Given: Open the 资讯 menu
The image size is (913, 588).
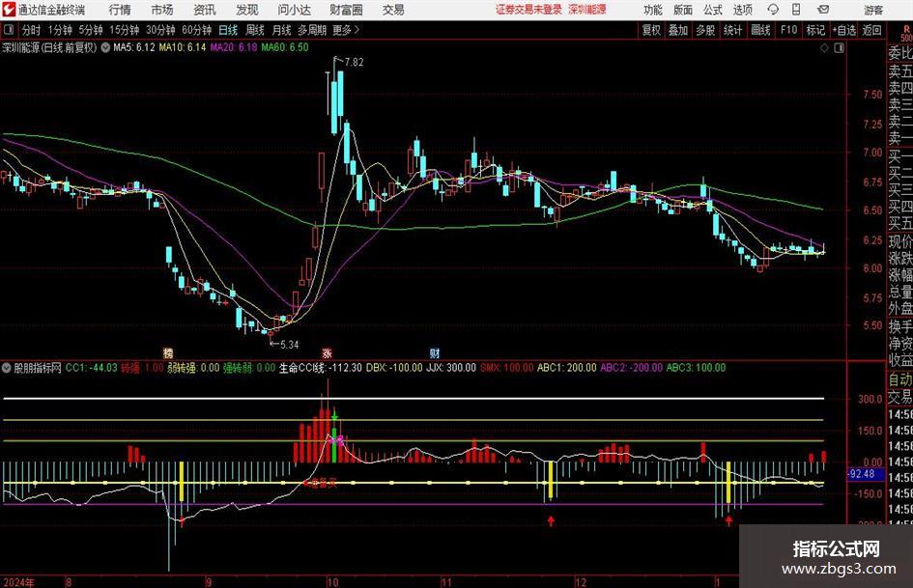Looking at the screenshot, I should pyautogui.click(x=205, y=10).
